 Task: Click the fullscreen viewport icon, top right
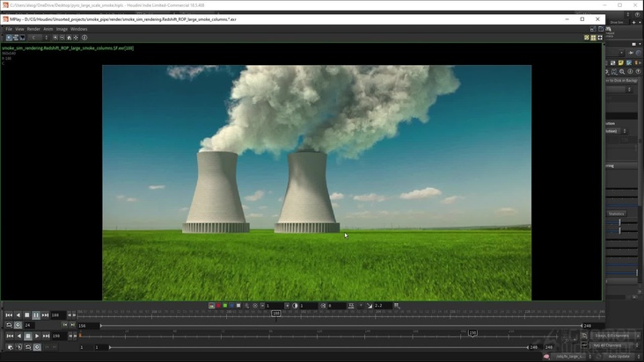coord(600,38)
